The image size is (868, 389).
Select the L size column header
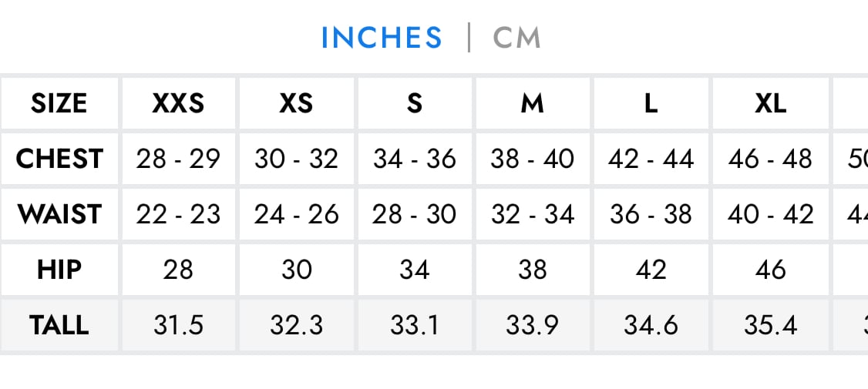pos(651,103)
